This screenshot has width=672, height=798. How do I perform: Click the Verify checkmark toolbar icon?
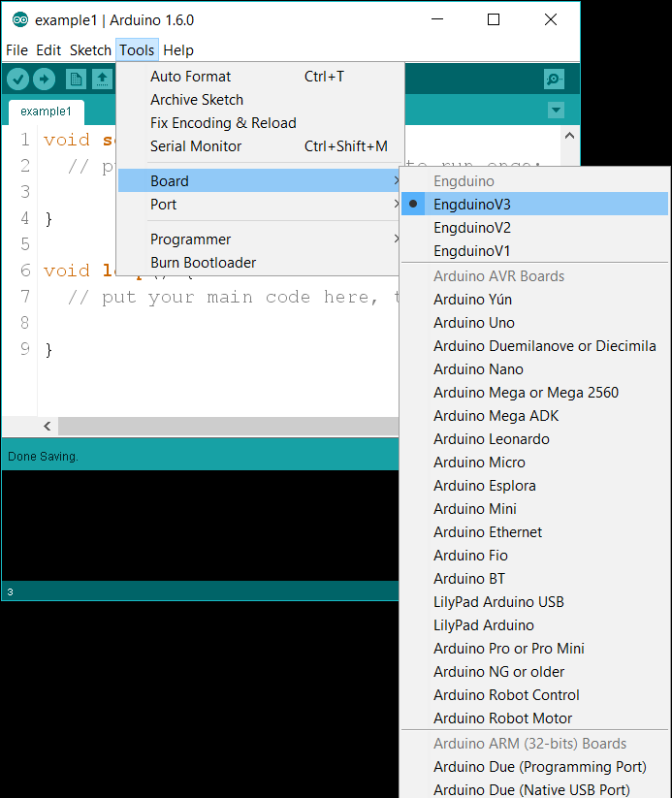click(x=17, y=79)
